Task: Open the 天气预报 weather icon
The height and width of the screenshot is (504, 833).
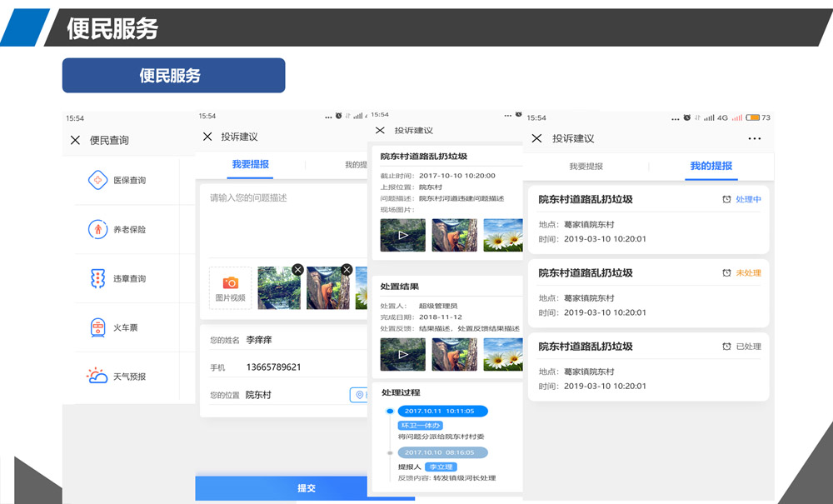Action: click(x=97, y=376)
